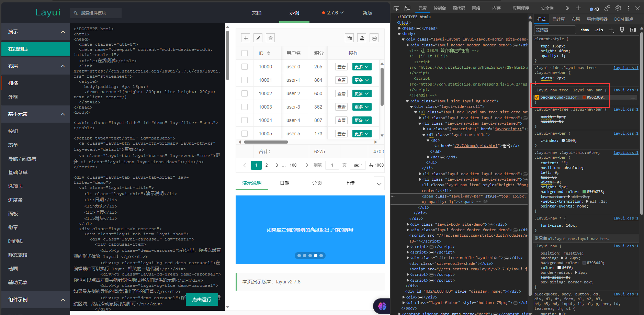Open 更多 dropdown for user-0 row
The height and width of the screenshot is (315, 644).
(x=362, y=67)
